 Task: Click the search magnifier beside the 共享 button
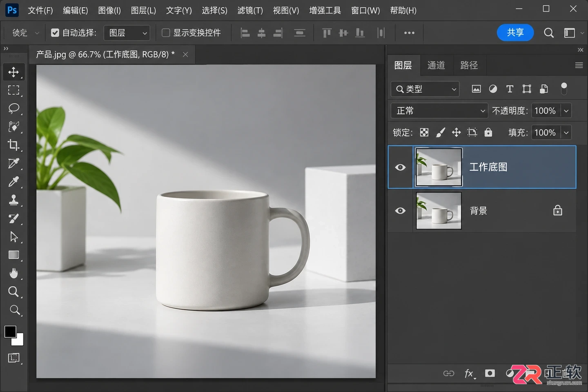tap(549, 33)
